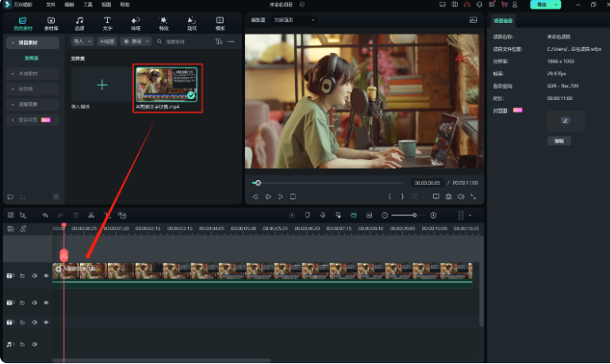Click the undo arrow in timeline toolbar
Image resolution: width=610 pixels, height=364 pixels.
45,215
